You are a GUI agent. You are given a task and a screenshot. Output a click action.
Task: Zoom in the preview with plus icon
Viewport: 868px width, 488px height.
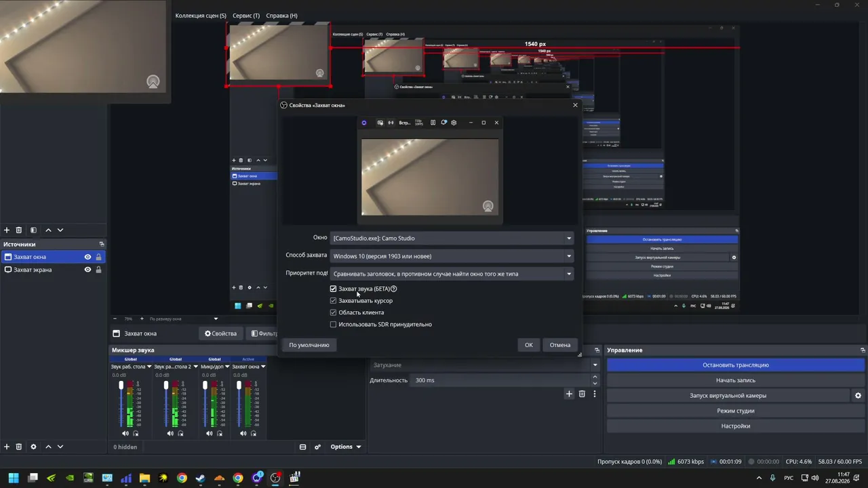[x=142, y=319]
